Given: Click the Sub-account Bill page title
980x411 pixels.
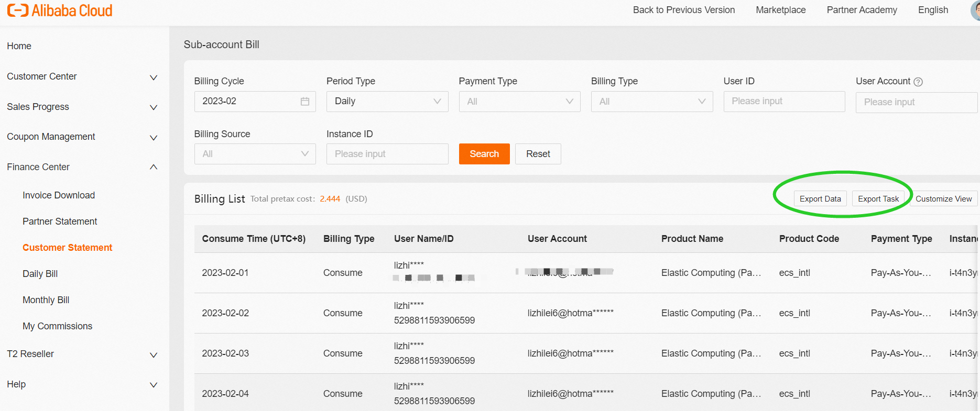Looking at the screenshot, I should click(x=221, y=45).
